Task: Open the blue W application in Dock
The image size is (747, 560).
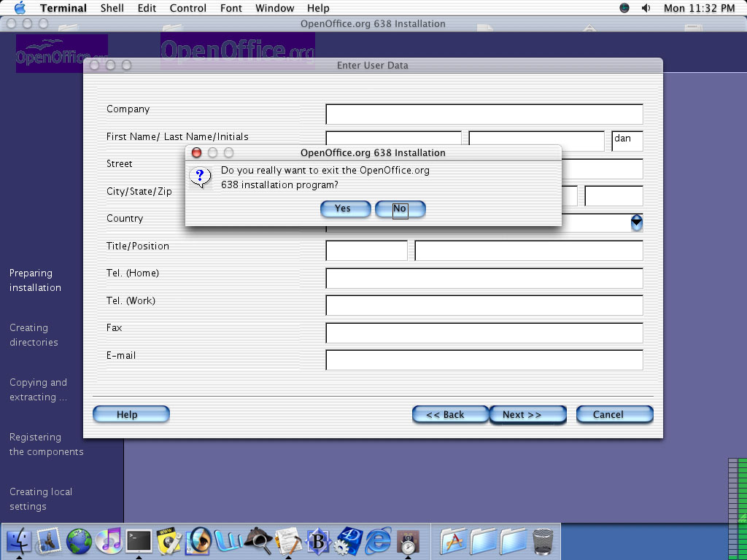Action: click(228, 542)
